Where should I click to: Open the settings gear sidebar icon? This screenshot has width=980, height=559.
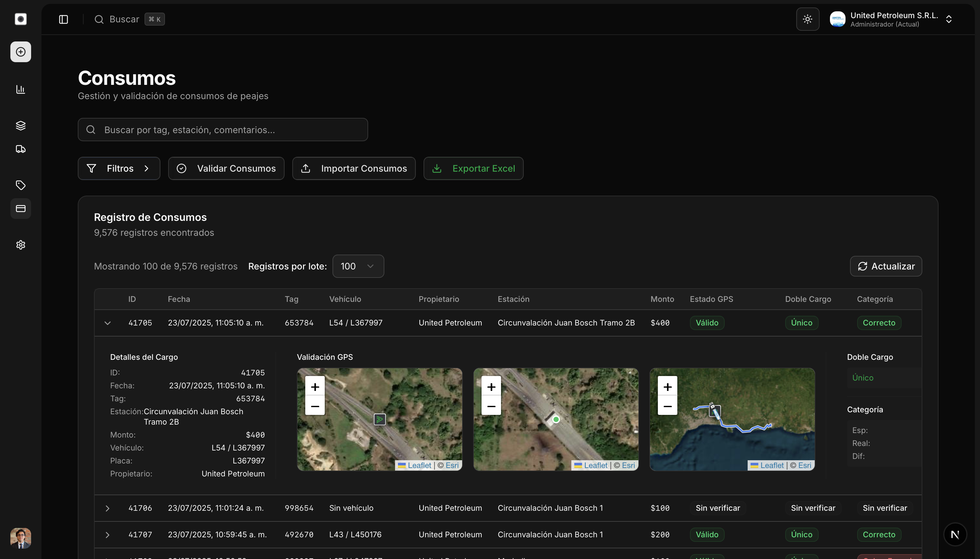(21, 245)
